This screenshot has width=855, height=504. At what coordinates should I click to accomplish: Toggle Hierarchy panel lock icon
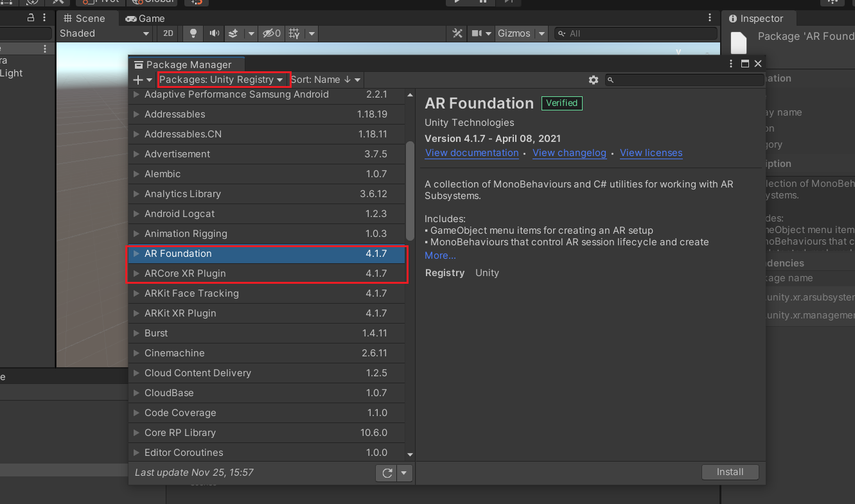(31, 18)
